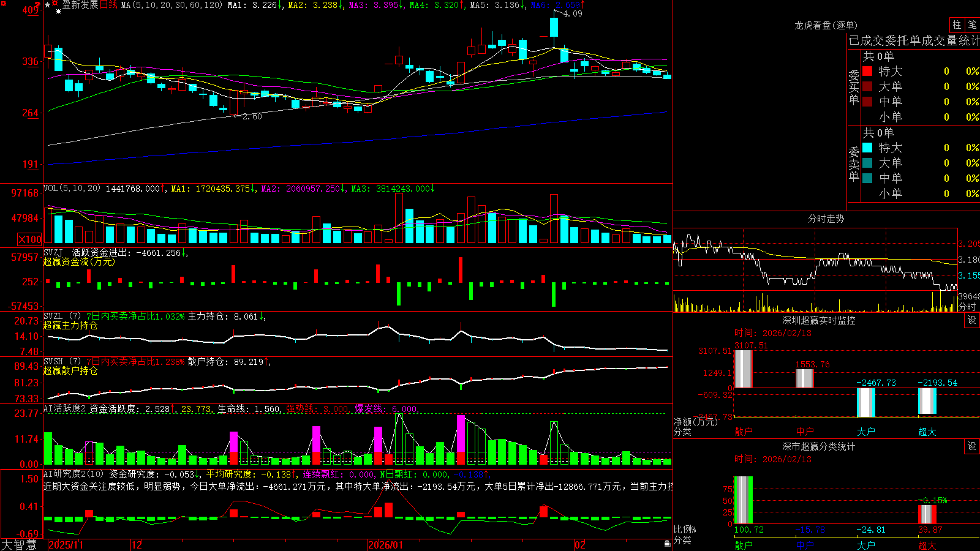Click the 02 month marker on date axis

click(x=580, y=545)
